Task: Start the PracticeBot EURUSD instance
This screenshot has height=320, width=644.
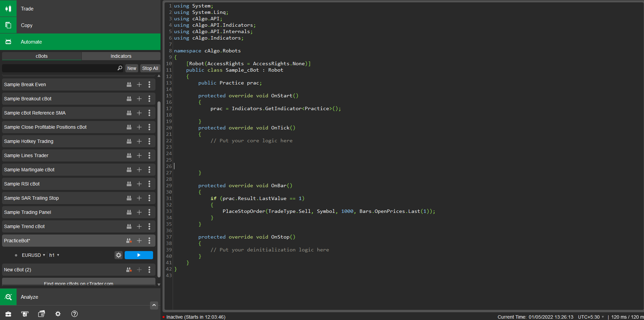Action: (x=139, y=255)
